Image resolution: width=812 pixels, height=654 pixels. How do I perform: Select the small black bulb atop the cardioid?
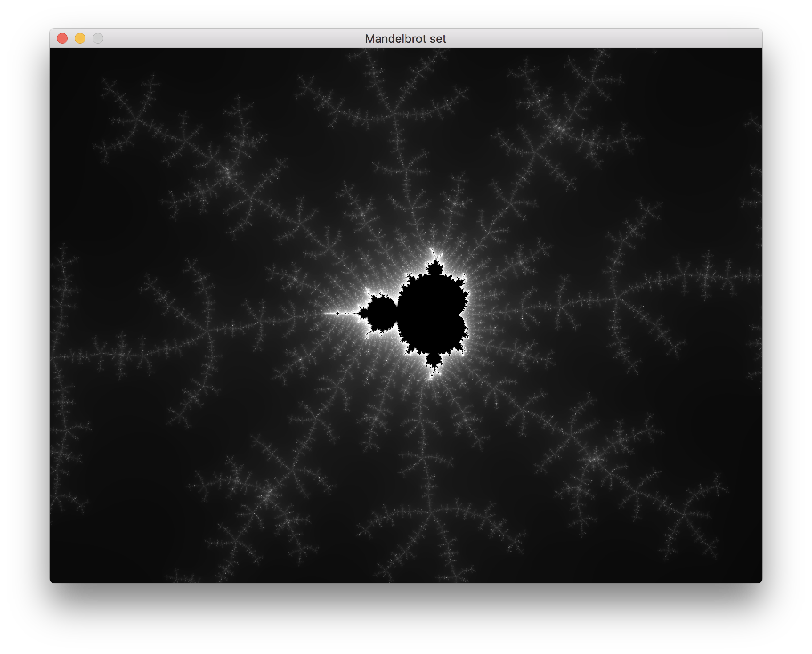point(434,269)
